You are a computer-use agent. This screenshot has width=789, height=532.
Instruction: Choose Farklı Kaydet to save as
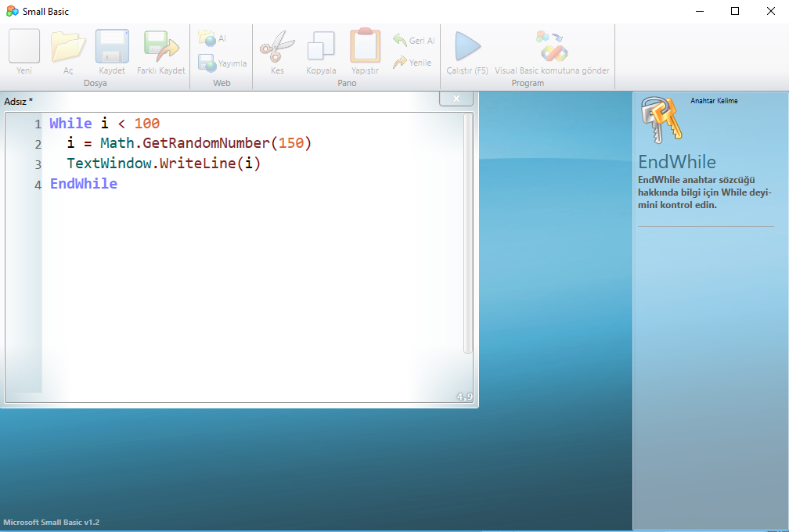[x=161, y=52]
